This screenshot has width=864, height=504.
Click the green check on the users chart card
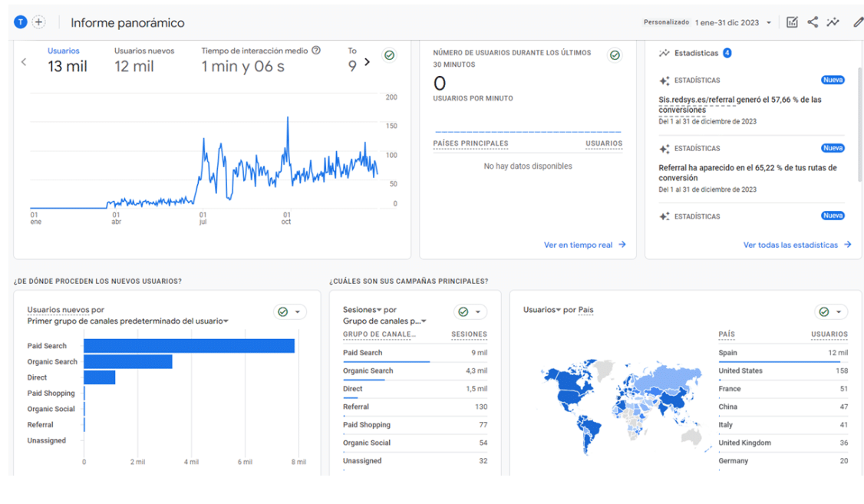pos(390,55)
